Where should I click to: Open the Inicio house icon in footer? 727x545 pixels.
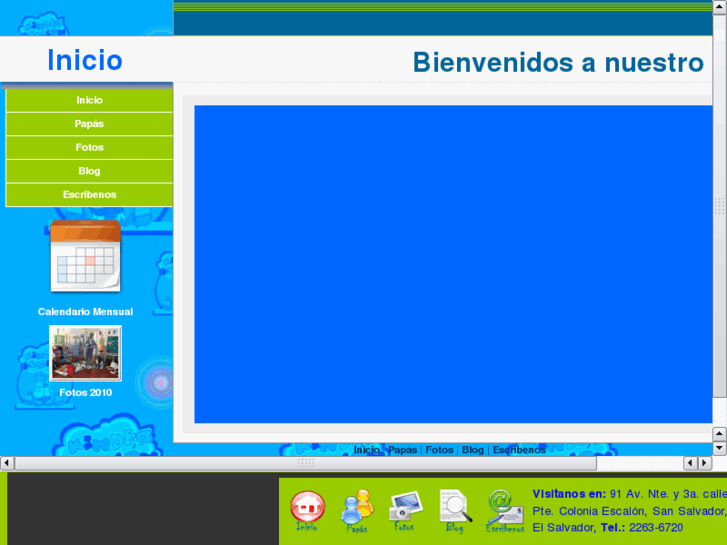307,510
